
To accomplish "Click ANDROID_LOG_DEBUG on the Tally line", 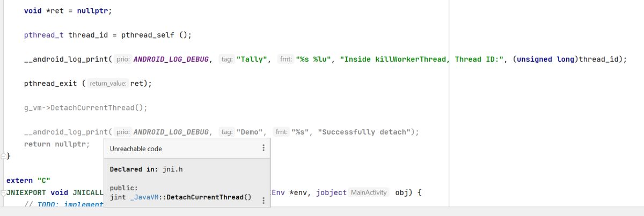I will click(x=171, y=59).
